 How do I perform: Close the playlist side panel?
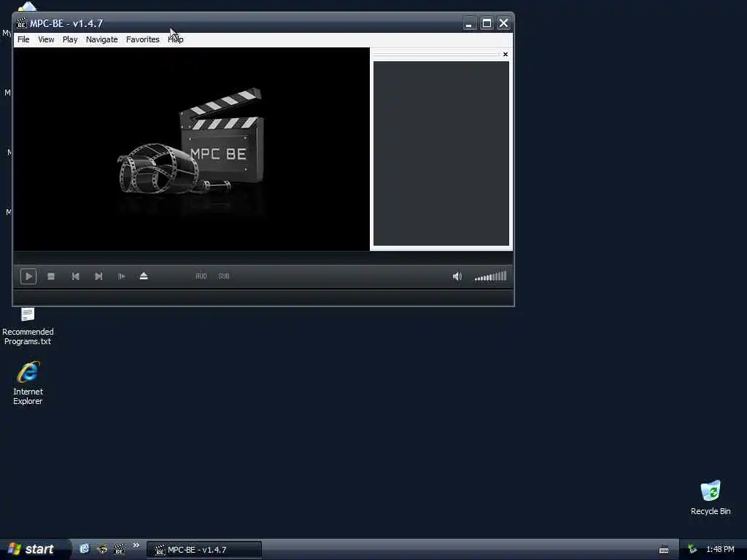coord(506,54)
